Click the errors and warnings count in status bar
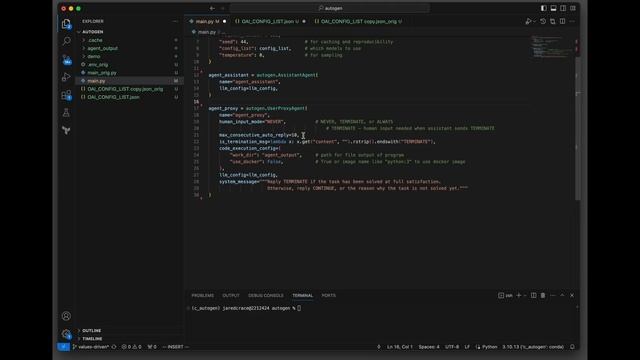 tap(131, 347)
